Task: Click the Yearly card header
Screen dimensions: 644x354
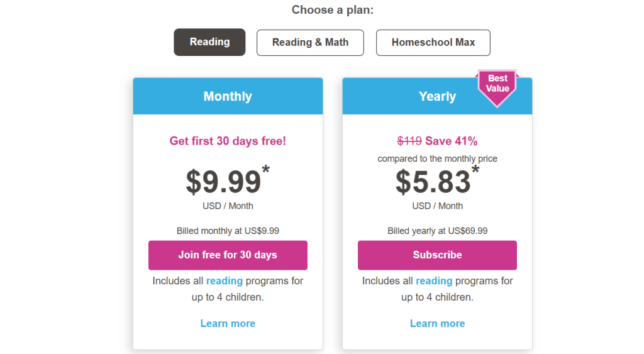Action: (x=437, y=96)
